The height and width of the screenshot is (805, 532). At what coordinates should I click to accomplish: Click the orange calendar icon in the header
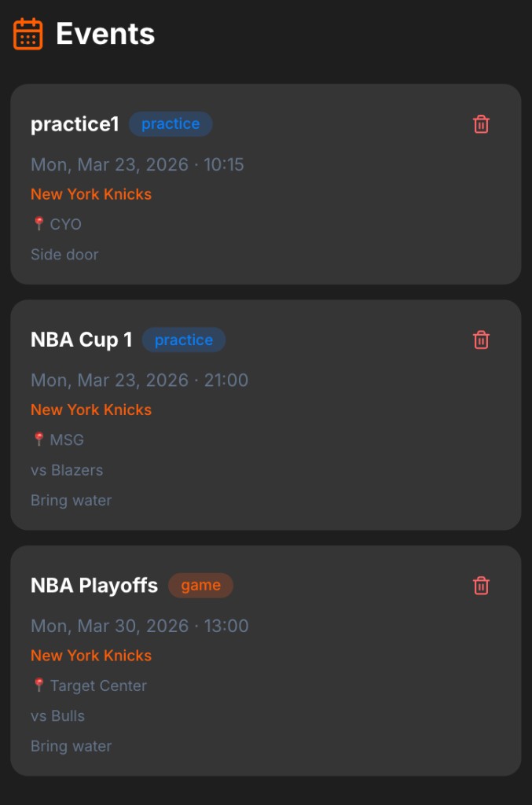(x=29, y=33)
